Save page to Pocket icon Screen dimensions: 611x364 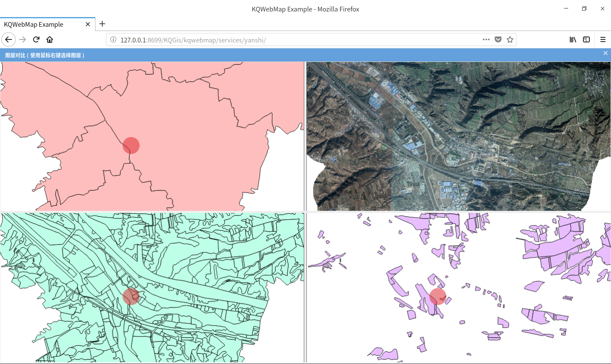(x=498, y=39)
